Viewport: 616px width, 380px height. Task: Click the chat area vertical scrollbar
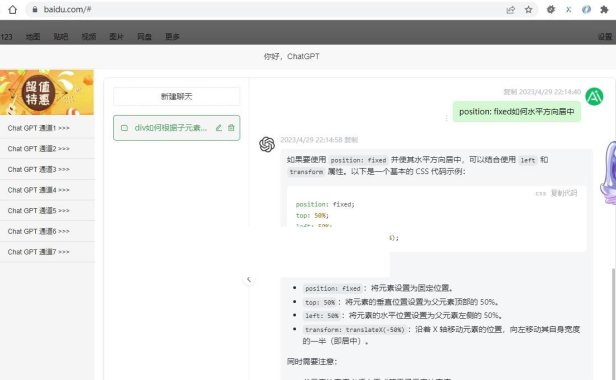pos(613,324)
